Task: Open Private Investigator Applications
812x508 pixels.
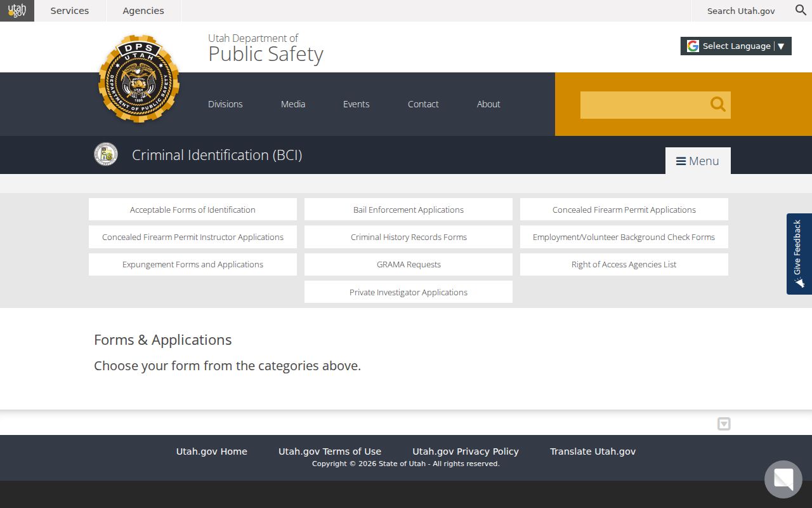Action: click(x=409, y=292)
